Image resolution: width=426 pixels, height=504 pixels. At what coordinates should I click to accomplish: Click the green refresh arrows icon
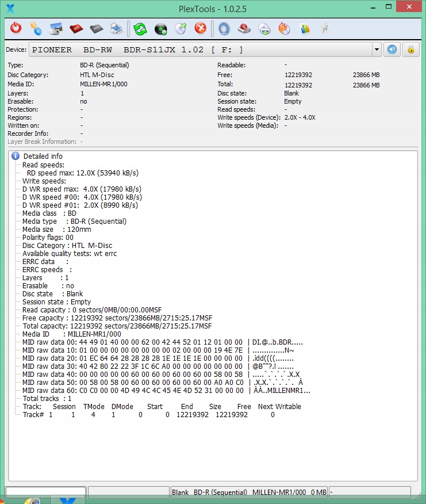[140, 28]
